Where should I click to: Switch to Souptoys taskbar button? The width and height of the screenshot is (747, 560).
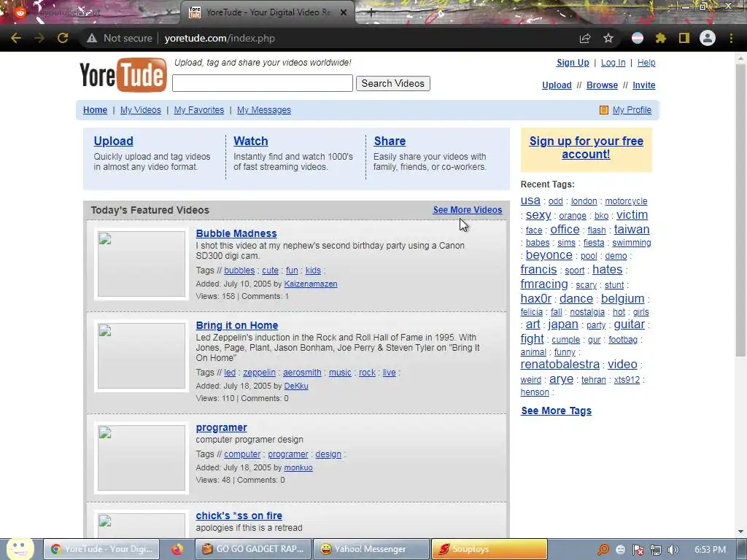[489, 549]
